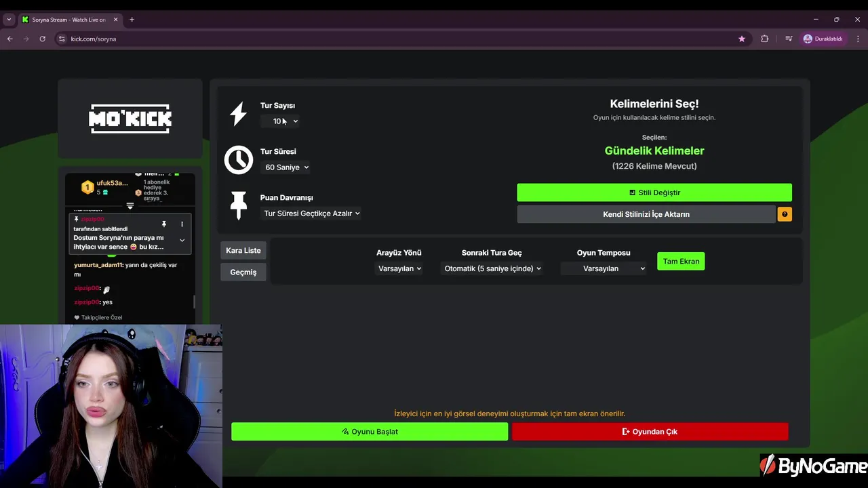Click the browser back arrow
Screen dimensions: 868x488
tap(9, 39)
